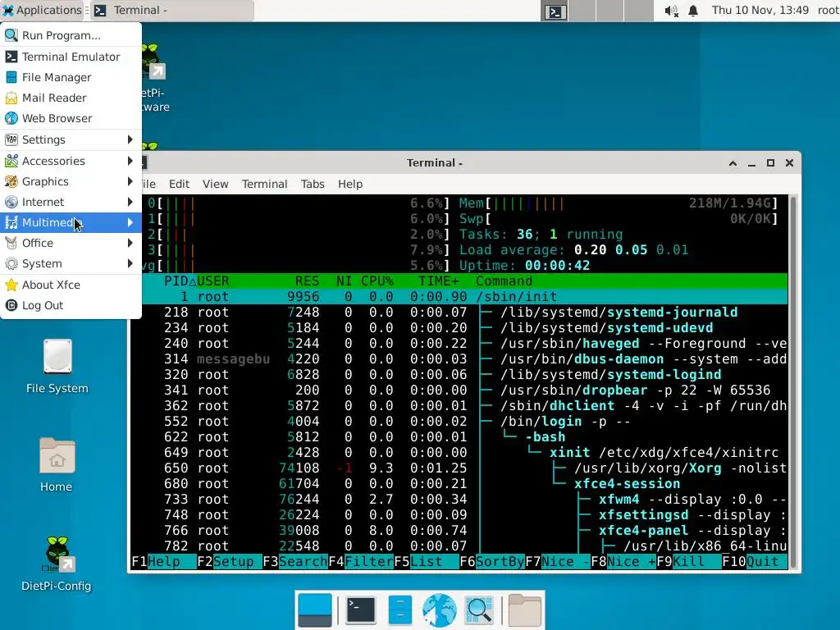The height and width of the screenshot is (630, 840).
Task: Click Terminal shade (roll up) button
Action: coord(733,163)
